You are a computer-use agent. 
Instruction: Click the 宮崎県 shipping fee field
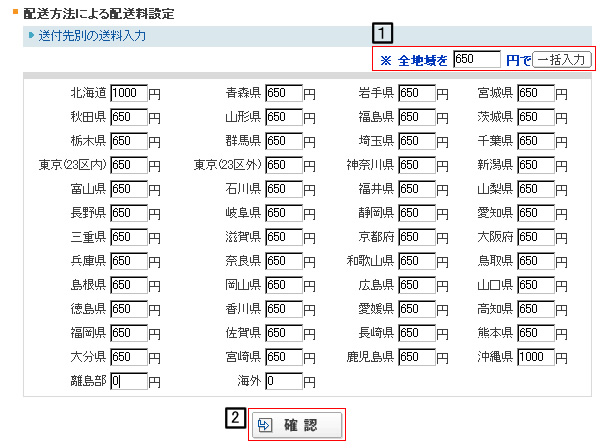coord(284,357)
